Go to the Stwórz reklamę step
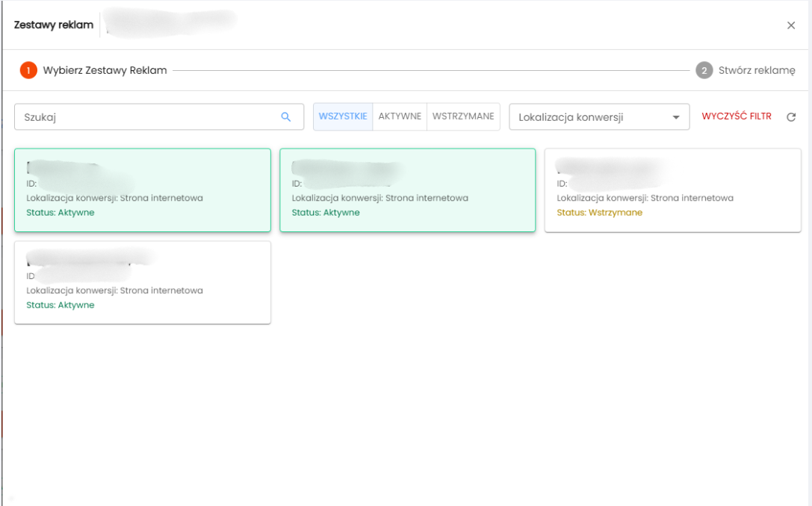The width and height of the screenshot is (812, 506). 757,71
